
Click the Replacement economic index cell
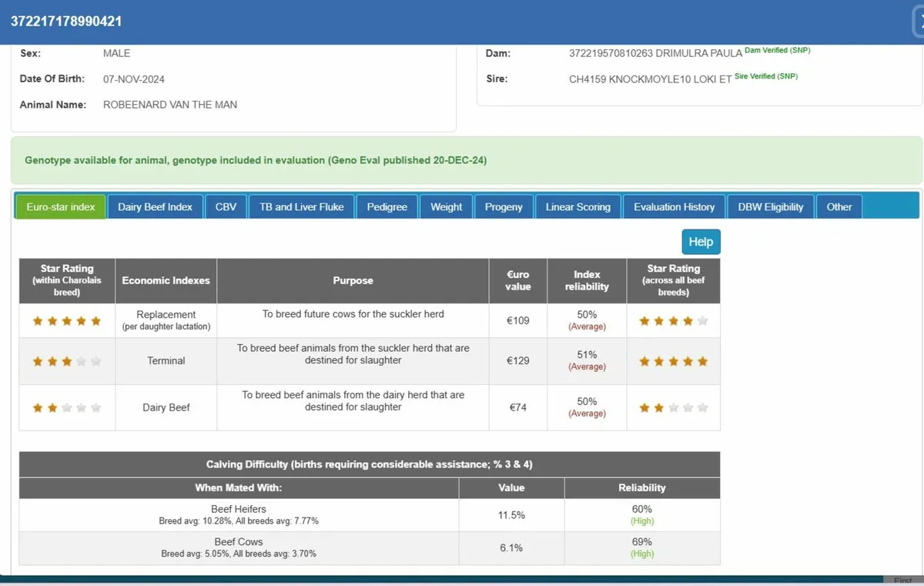point(166,320)
